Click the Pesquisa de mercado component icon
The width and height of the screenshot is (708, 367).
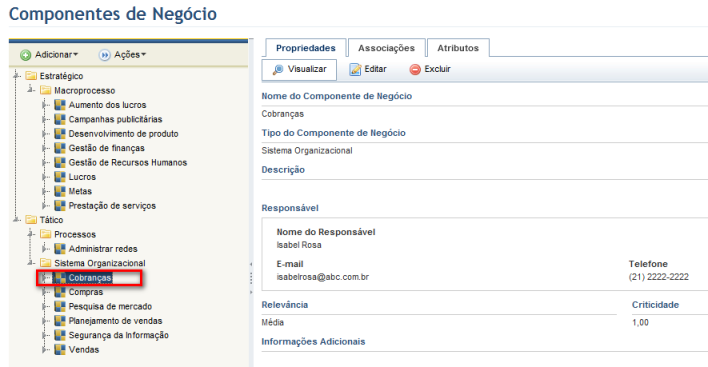point(60,307)
